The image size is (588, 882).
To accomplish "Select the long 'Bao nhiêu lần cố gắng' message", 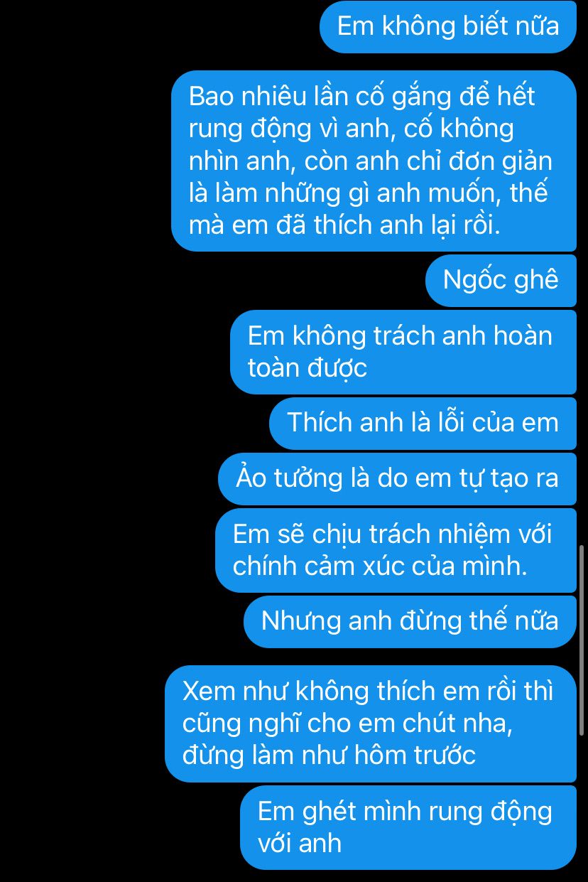I will point(374,161).
